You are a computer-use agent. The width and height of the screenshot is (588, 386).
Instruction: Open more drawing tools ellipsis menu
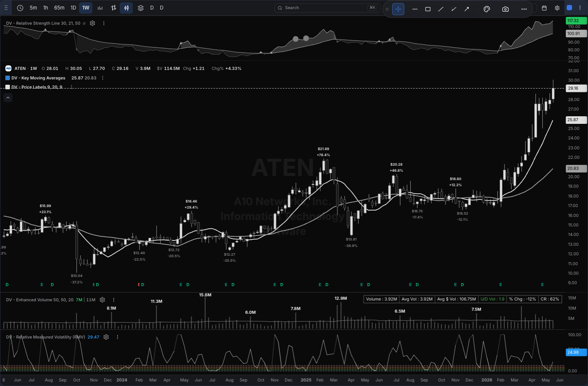[x=524, y=9]
